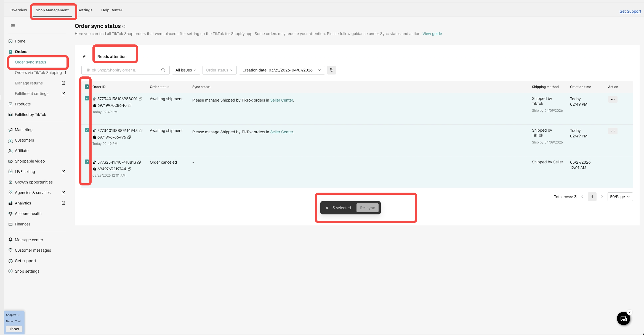Click the Get Support link
The image size is (644, 335).
point(630,11)
